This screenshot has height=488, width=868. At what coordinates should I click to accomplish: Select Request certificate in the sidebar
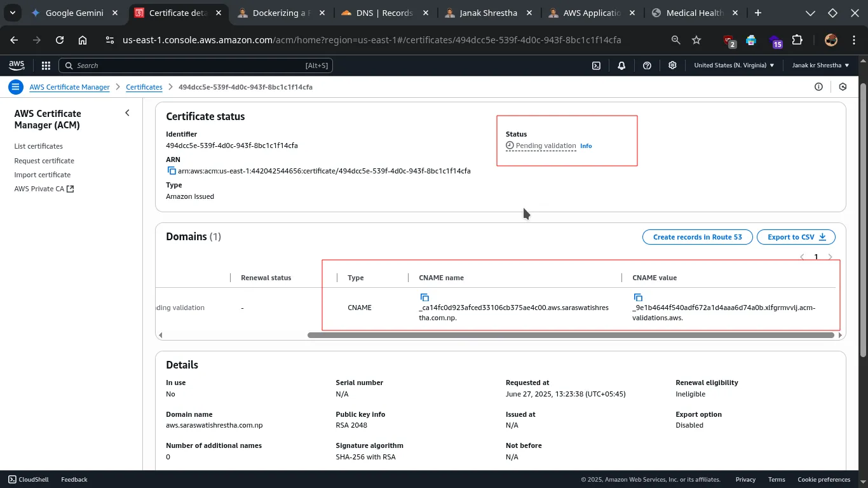(x=44, y=161)
